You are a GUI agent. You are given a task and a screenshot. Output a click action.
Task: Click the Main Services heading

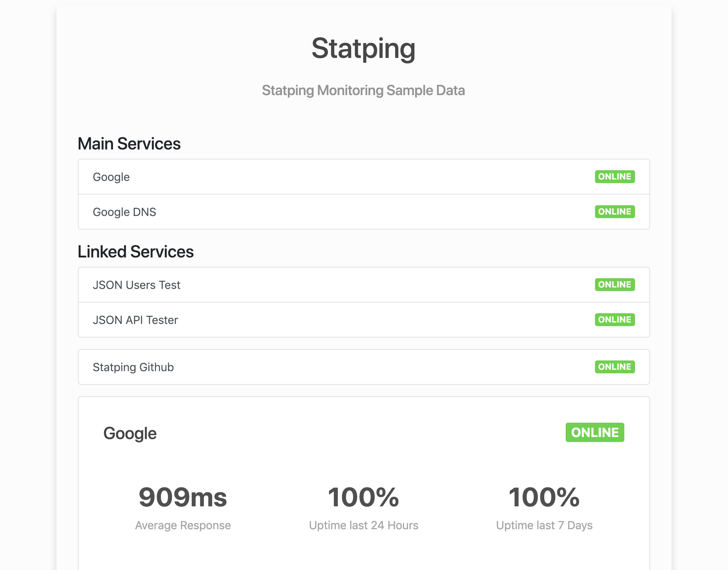(129, 143)
